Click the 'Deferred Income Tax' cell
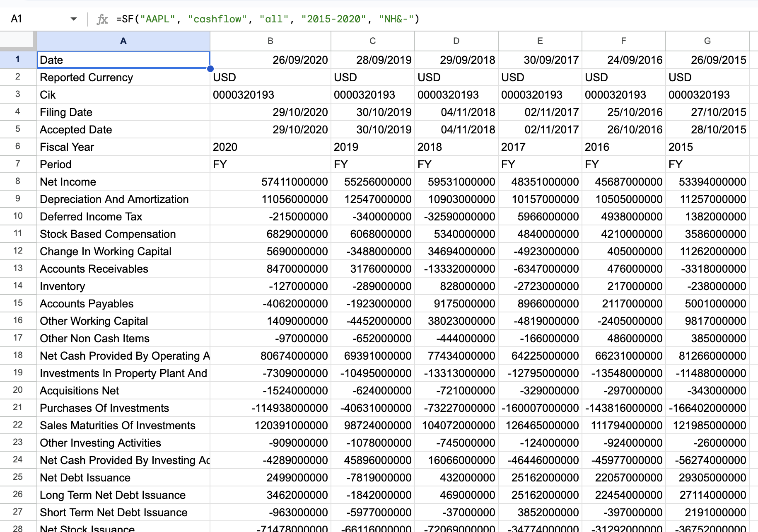This screenshot has width=758, height=532. click(x=123, y=217)
